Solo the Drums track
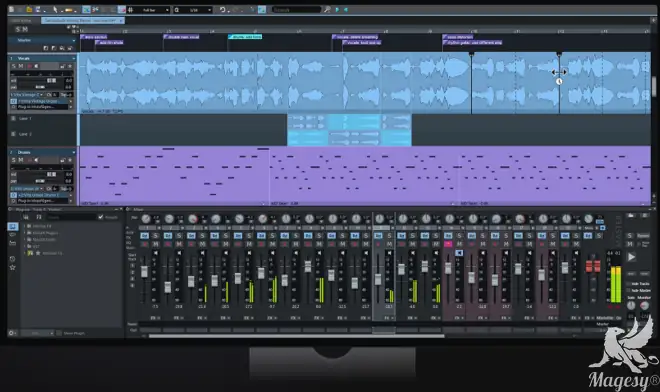 (x=13, y=160)
